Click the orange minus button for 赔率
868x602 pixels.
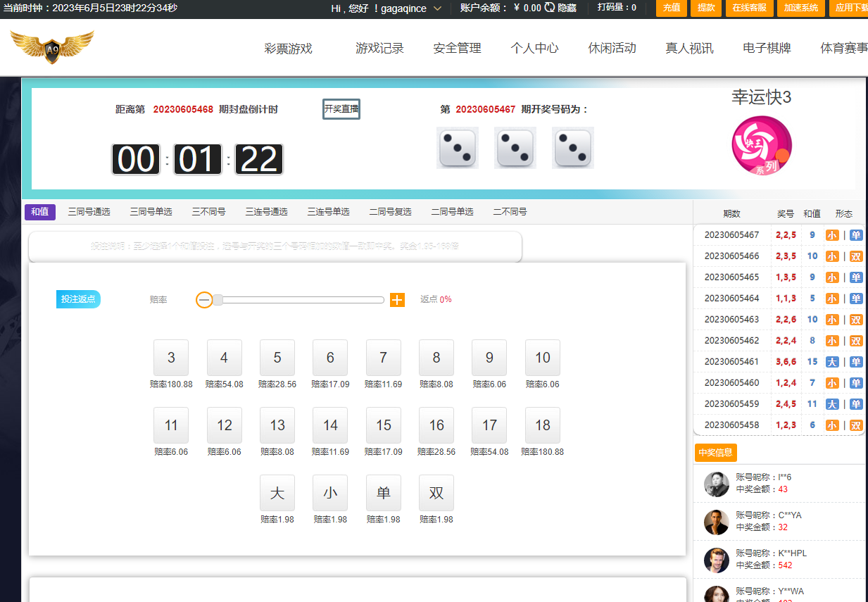point(204,300)
